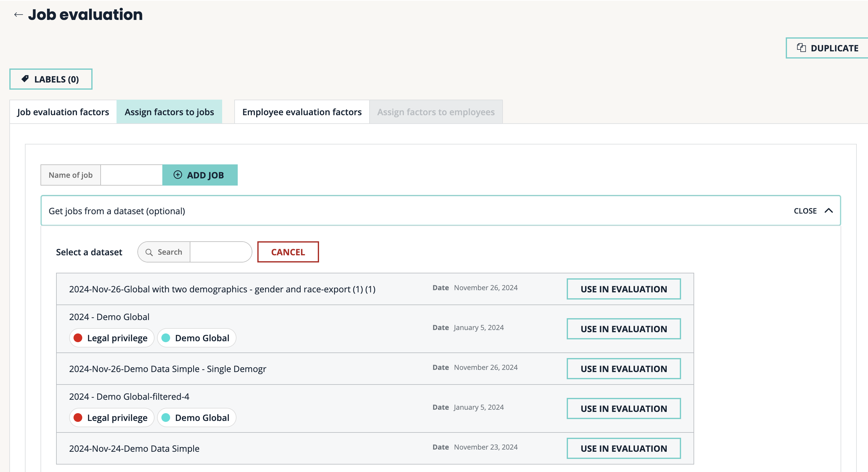Use 2024 - Demo Global-filtered-4 in evaluation
This screenshot has width=868, height=472.
click(623, 408)
